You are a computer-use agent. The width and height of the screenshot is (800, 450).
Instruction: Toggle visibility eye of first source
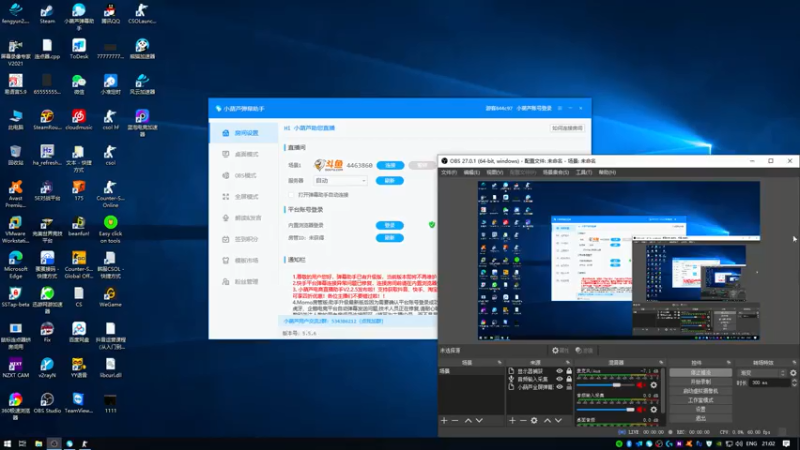560,371
